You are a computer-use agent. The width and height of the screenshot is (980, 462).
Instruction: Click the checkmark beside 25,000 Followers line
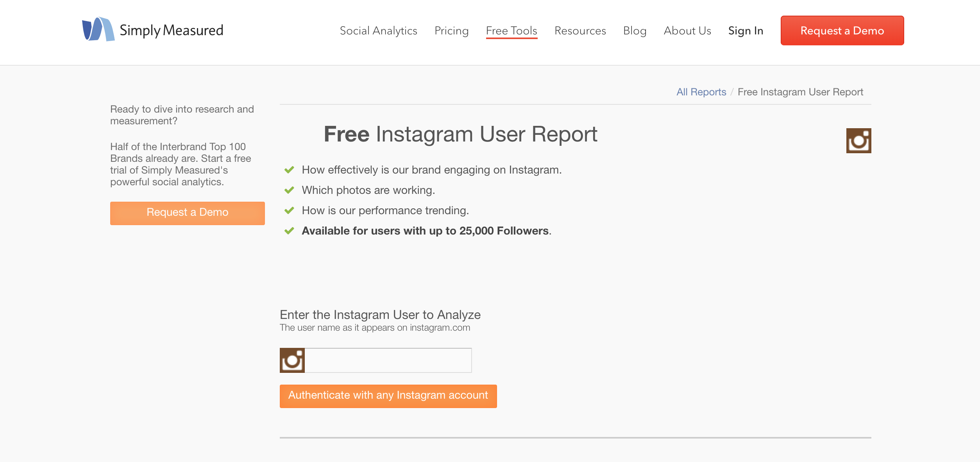(x=289, y=231)
